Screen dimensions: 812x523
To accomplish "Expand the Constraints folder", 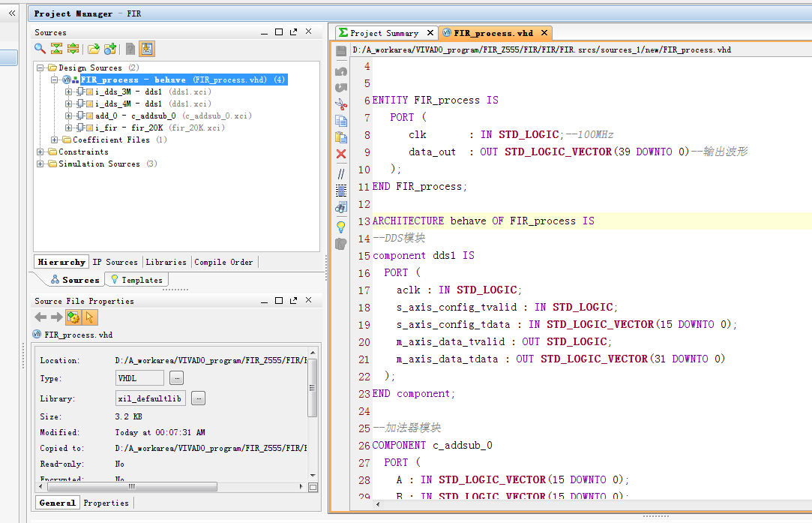I will pyautogui.click(x=41, y=152).
